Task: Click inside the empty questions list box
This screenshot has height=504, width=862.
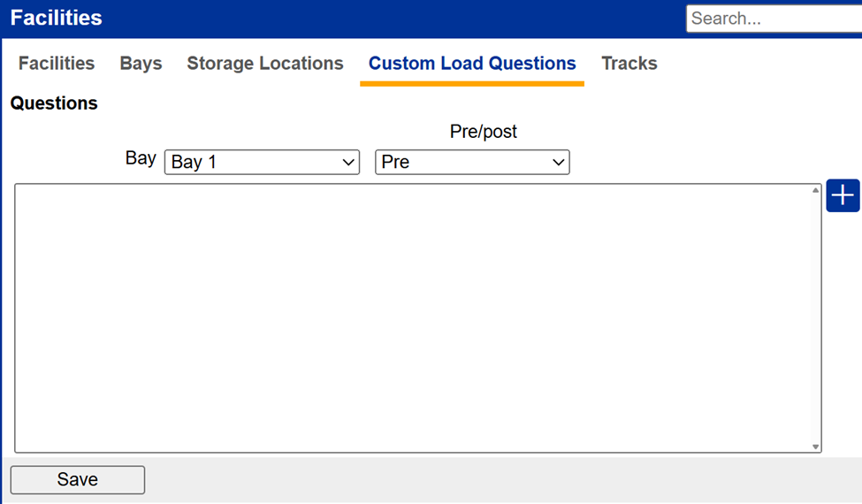Action: [412, 318]
